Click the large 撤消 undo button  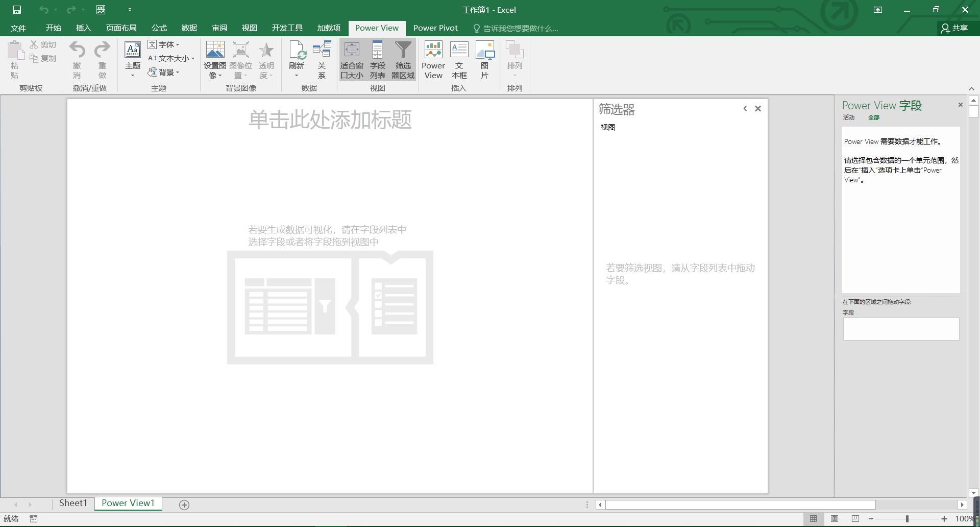77,60
